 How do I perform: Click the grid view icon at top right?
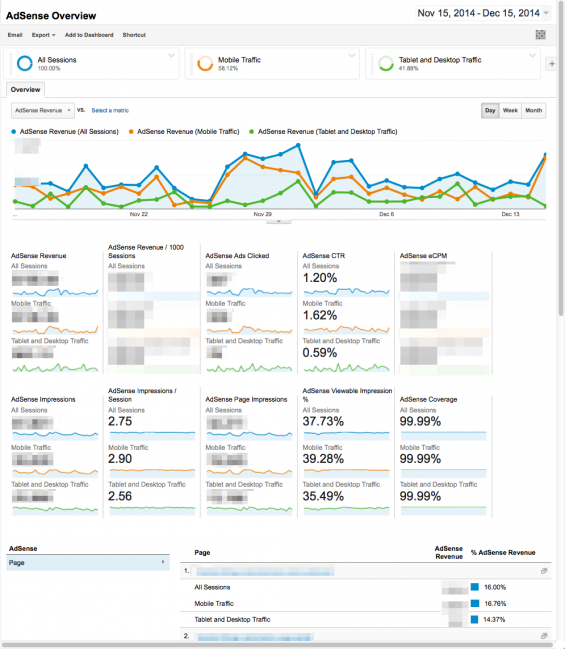[x=540, y=35]
